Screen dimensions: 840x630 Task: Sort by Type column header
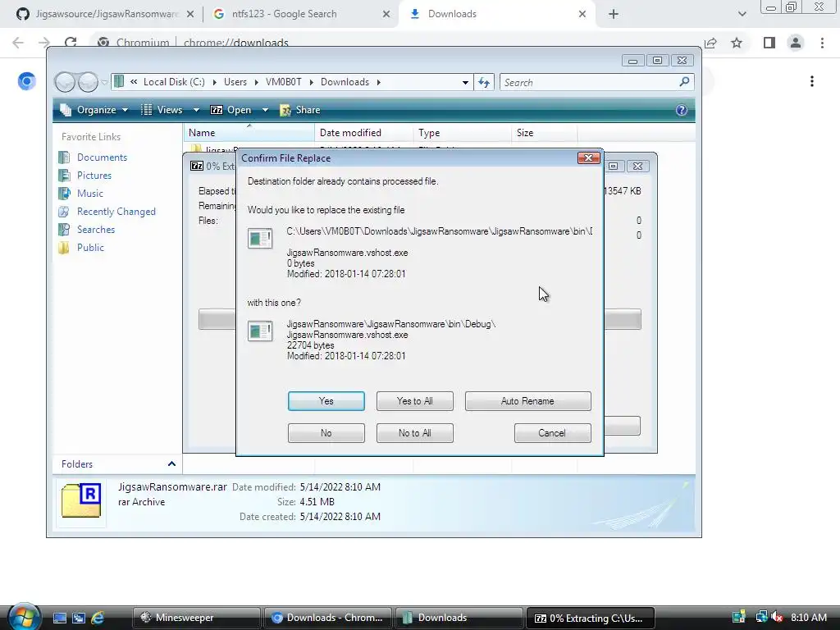click(x=463, y=133)
